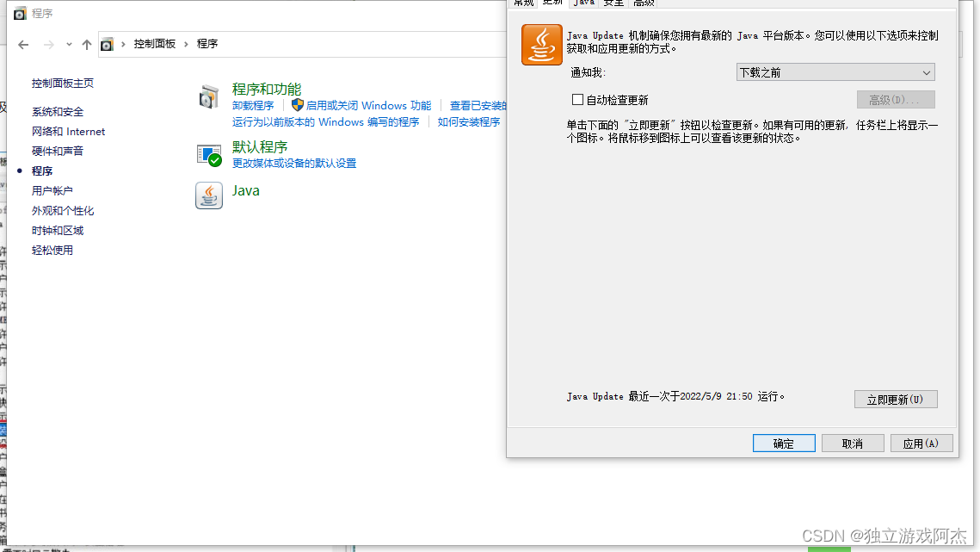This screenshot has height=552, width=980.
Task: Switch to the 更新 tab
Action: click(552, 3)
